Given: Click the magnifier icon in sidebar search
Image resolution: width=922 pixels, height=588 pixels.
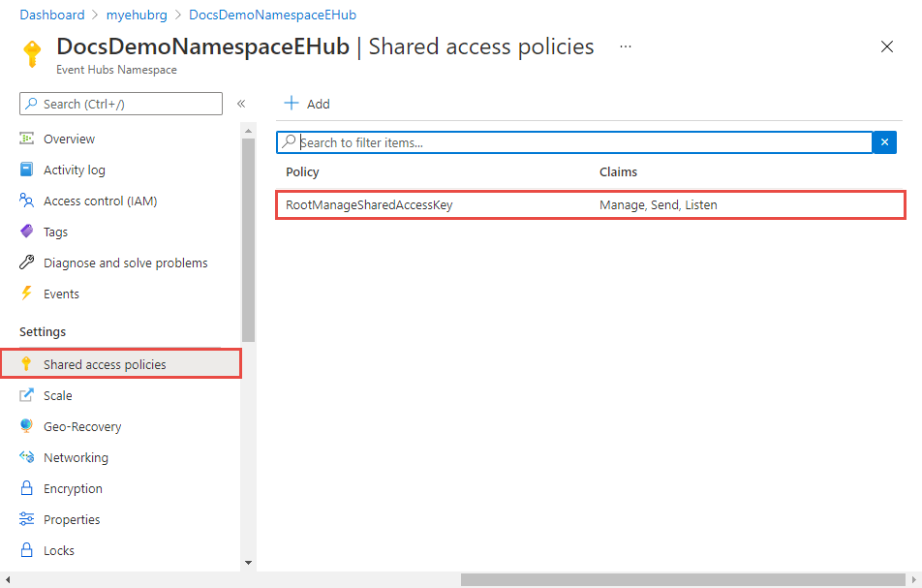Looking at the screenshot, I should pyautogui.click(x=31, y=104).
